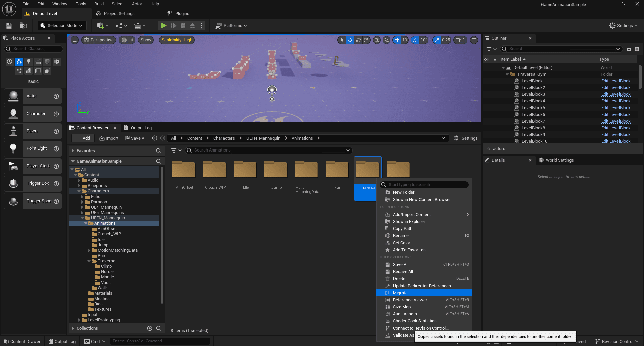Click the Add button in Content Browser
Viewport: 644px width, 346px height.
coord(83,138)
